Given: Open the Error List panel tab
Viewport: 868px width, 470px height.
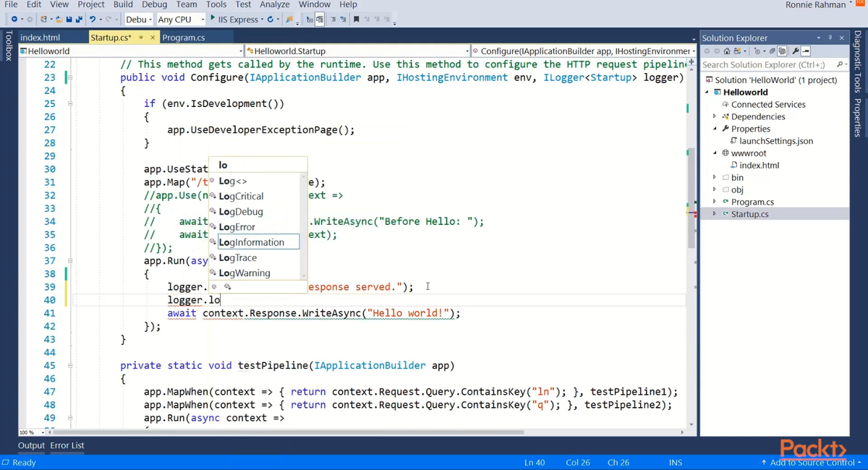Looking at the screenshot, I should click(x=67, y=445).
